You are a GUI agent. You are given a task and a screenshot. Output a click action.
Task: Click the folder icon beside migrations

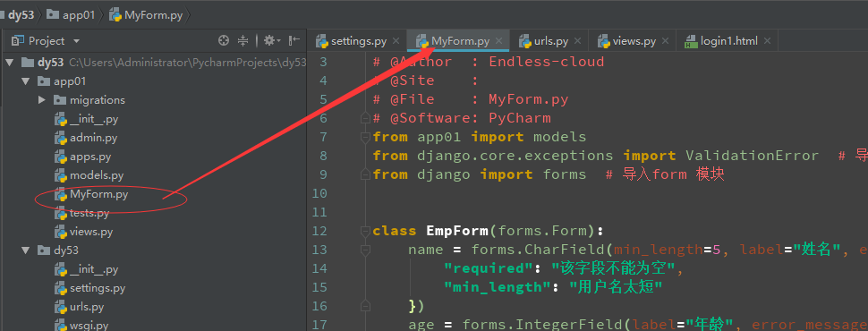pyautogui.click(x=60, y=100)
